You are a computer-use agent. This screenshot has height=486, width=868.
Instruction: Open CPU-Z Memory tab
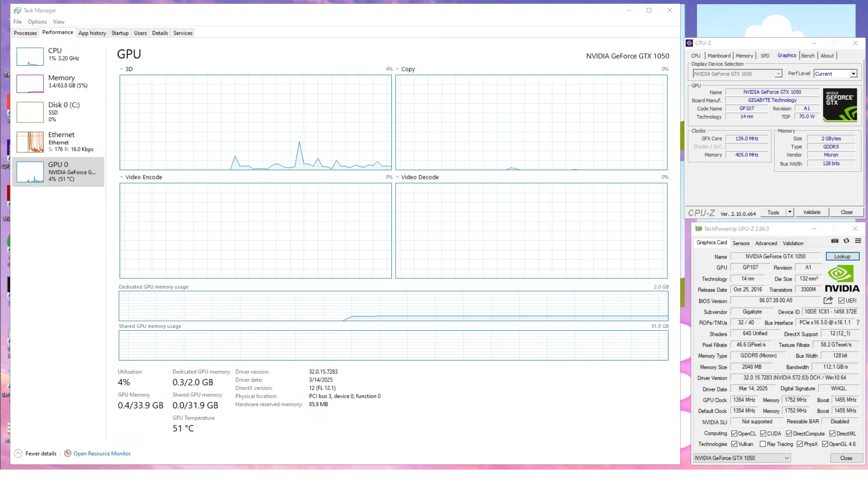point(744,56)
